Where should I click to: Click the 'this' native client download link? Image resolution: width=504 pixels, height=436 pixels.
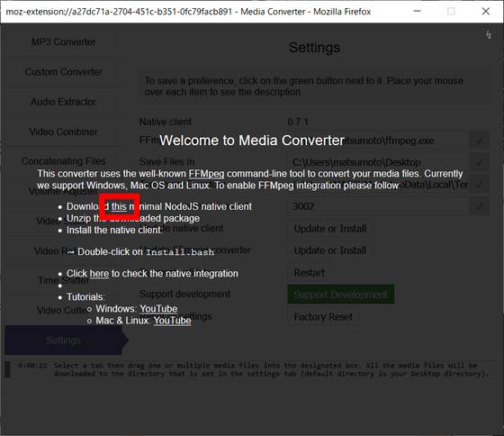tap(119, 206)
